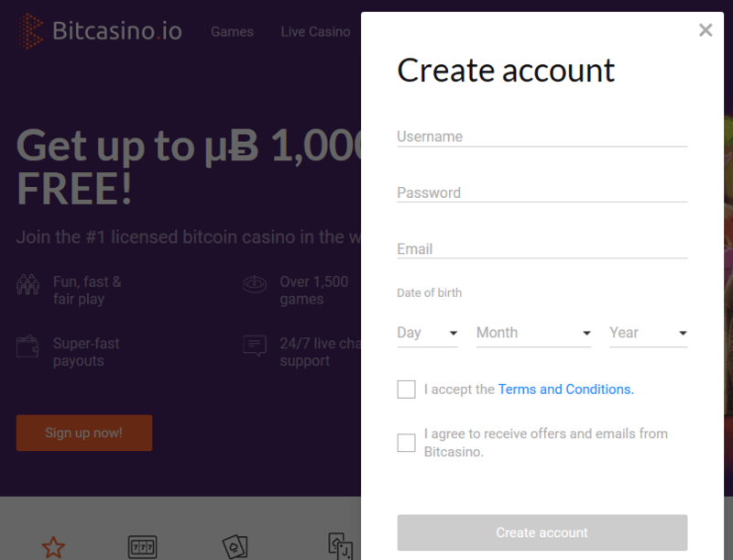
Task: Select the star favorites category icon
Action: coord(53,547)
